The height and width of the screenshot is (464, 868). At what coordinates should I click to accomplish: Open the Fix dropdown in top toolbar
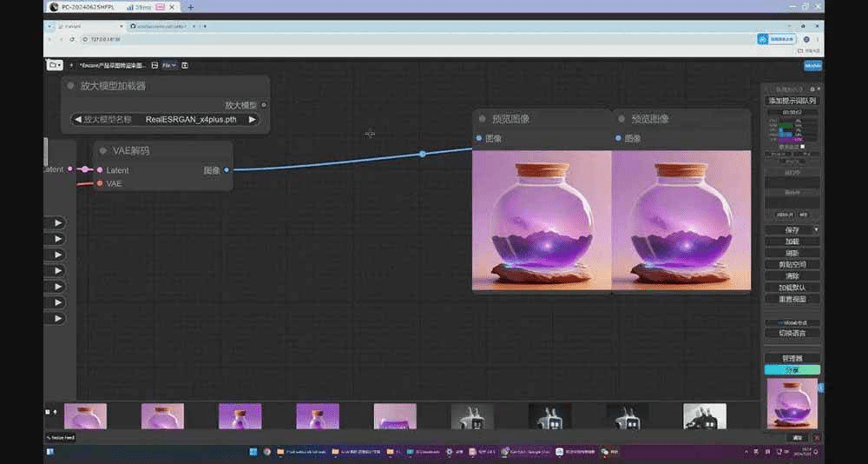pos(168,65)
